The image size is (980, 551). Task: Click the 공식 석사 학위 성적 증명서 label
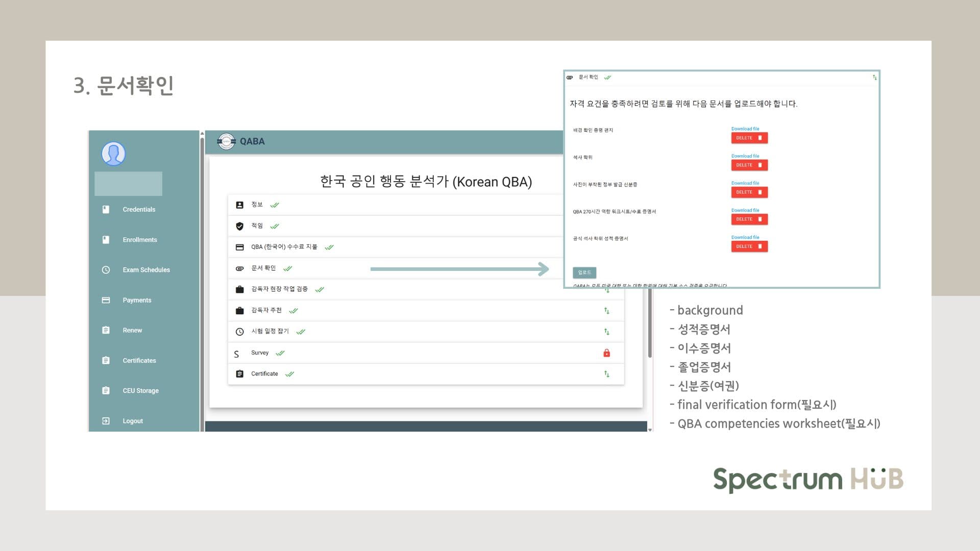click(x=600, y=239)
